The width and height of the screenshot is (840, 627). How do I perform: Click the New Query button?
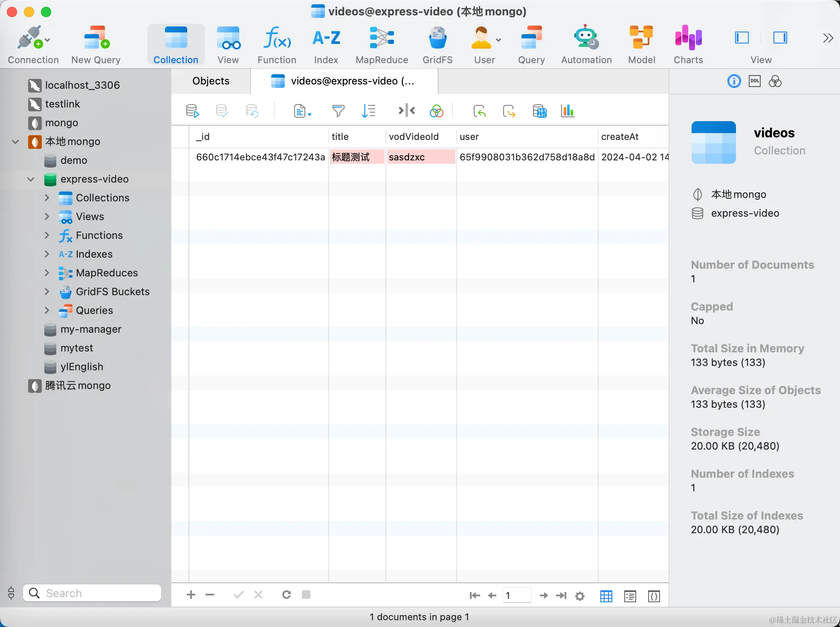point(96,45)
